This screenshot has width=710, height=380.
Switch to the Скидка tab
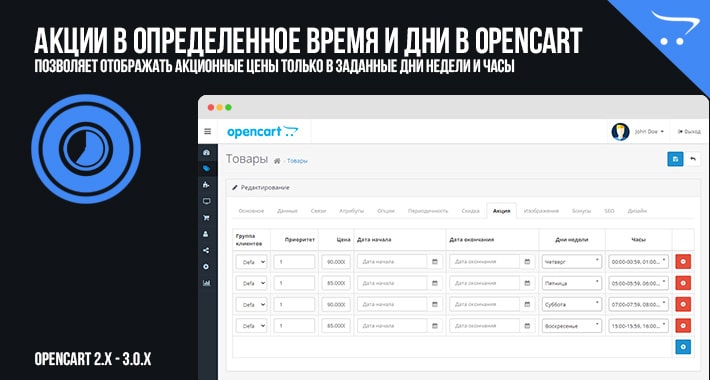tap(470, 211)
